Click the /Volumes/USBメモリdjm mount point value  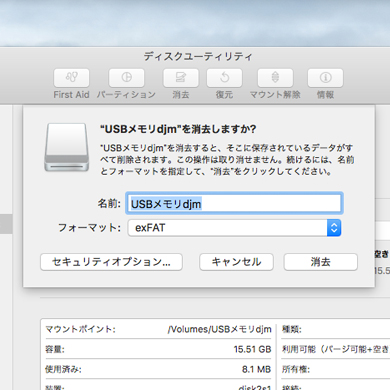coord(220,329)
